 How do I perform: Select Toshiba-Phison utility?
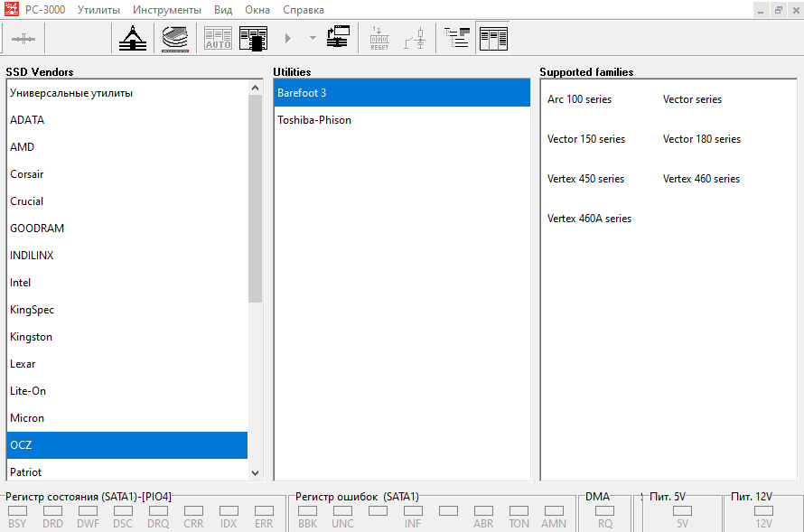pos(402,120)
